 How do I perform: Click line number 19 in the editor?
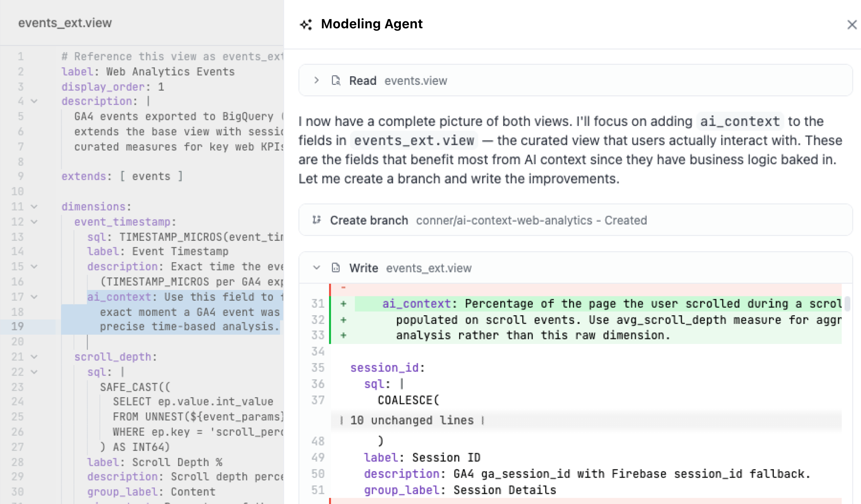click(21, 326)
